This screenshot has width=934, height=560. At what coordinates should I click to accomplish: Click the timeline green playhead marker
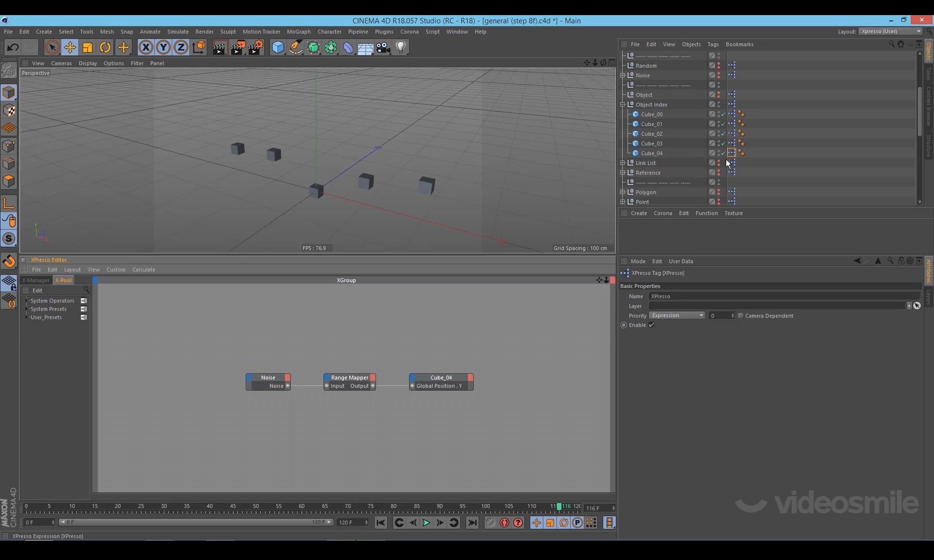tap(559, 506)
